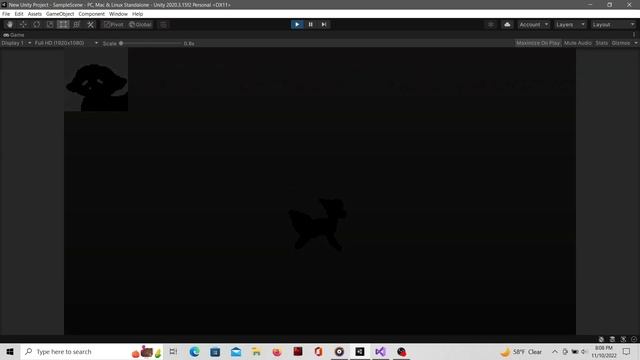The width and height of the screenshot is (640, 360).
Task: Toggle grid snapping icon
Action: coord(163,24)
